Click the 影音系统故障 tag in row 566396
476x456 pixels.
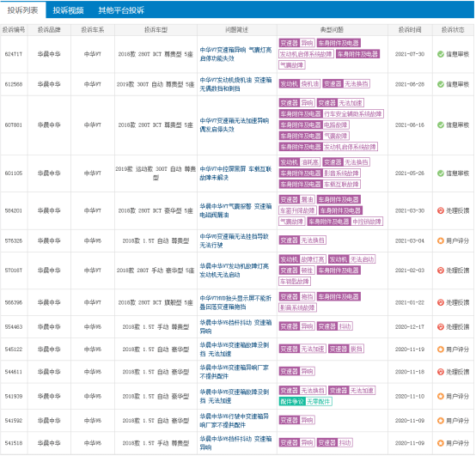tap(297, 307)
